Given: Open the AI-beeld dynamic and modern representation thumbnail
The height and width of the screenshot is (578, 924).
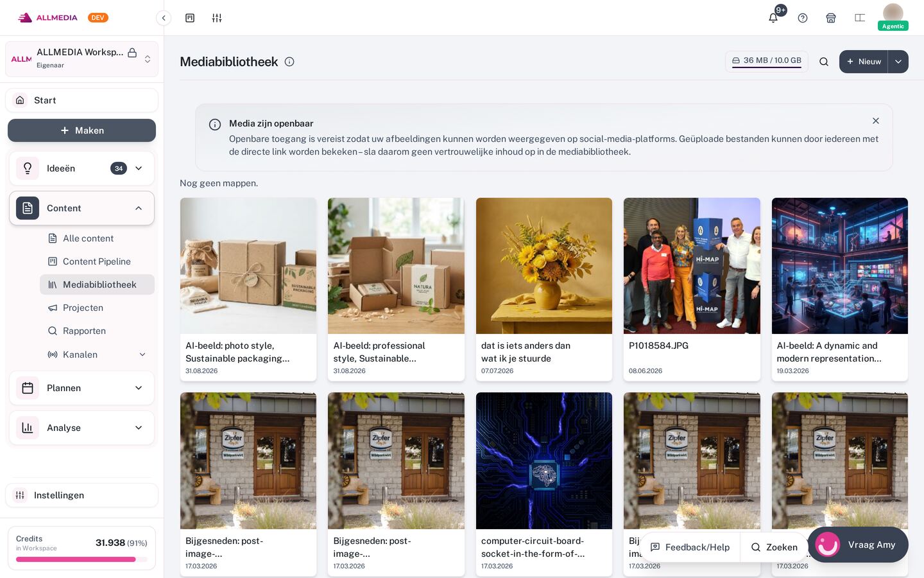Looking at the screenshot, I should pos(840,266).
